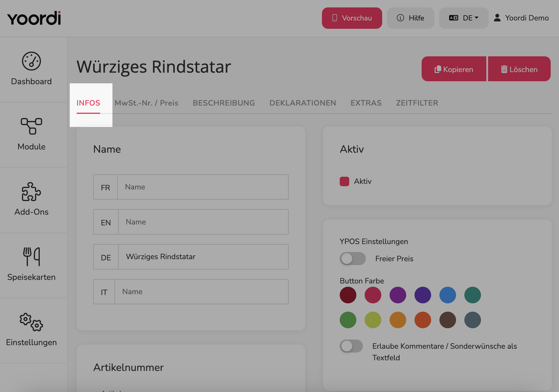Click the Yoordi logo
Viewport: 559px width, 392px height.
[34, 18]
